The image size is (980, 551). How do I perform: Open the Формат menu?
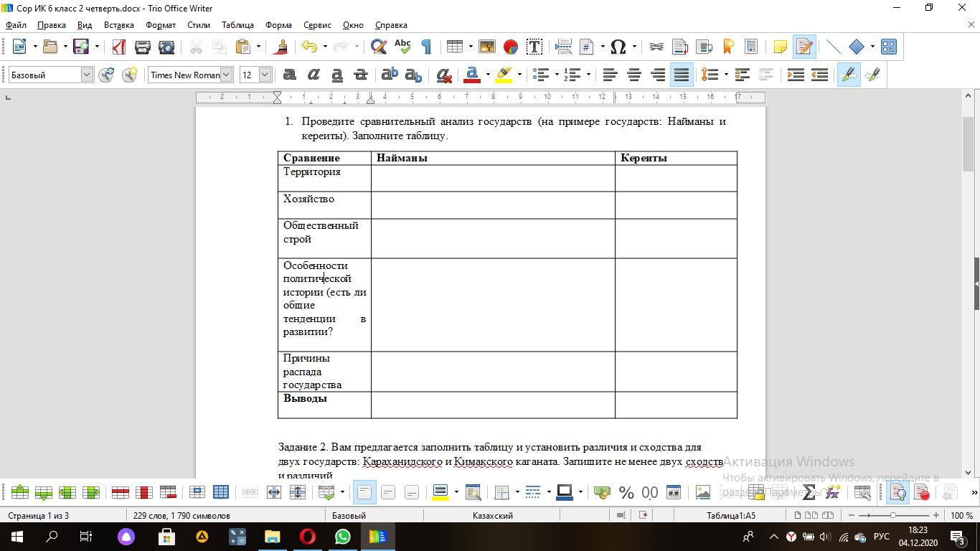coord(161,25)
